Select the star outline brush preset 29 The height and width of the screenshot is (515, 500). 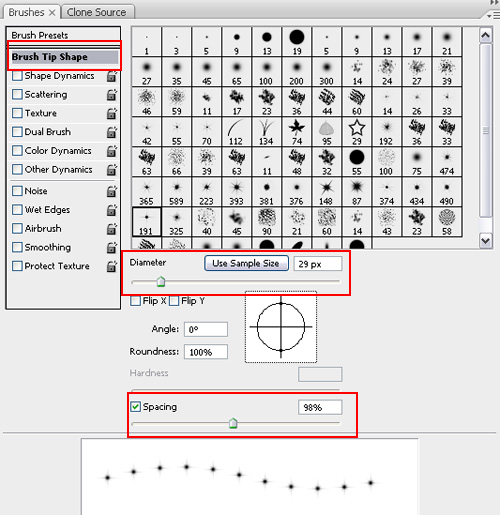(357, 132)
